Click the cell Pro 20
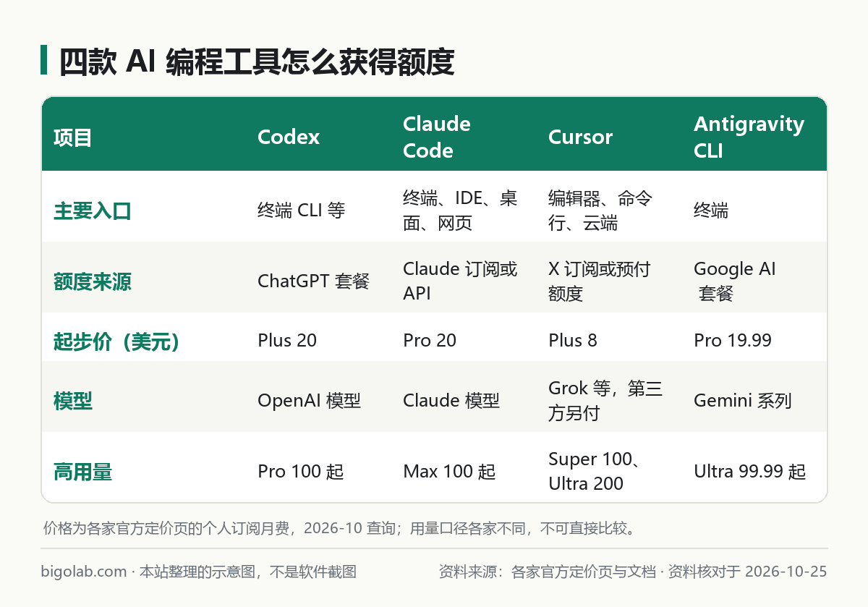Image resolution: width=868 pixels, height=607 pixels. [x=430, y=341]
